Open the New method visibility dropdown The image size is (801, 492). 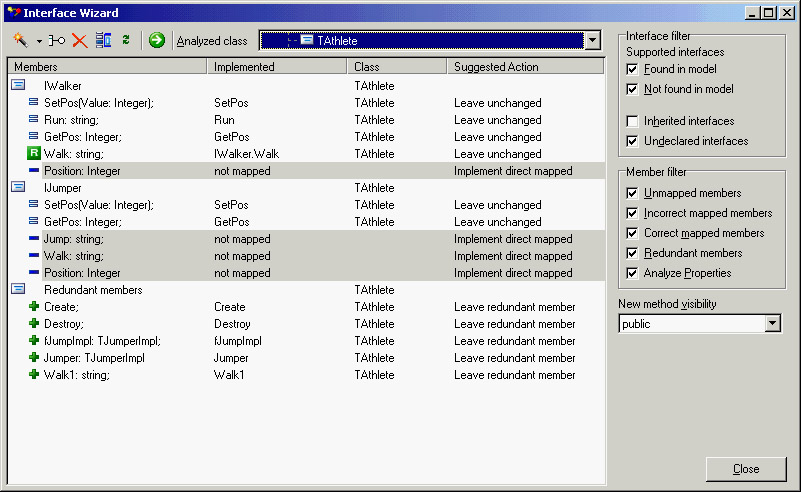click(772, 324)
